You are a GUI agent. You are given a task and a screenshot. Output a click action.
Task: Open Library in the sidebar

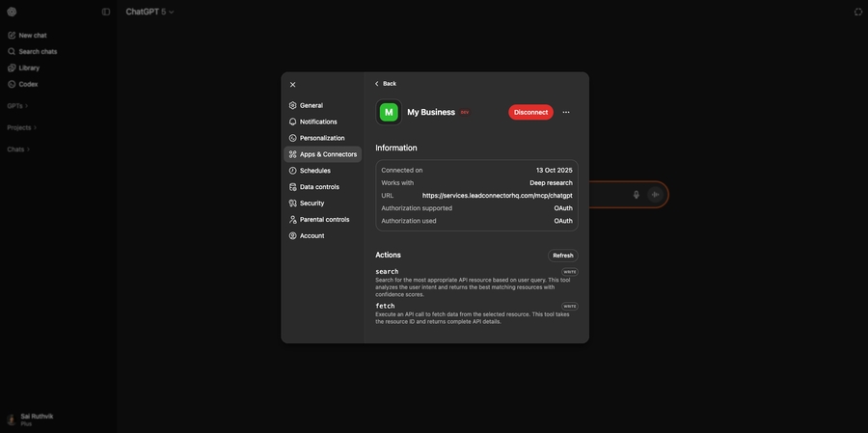pos(29,68)
